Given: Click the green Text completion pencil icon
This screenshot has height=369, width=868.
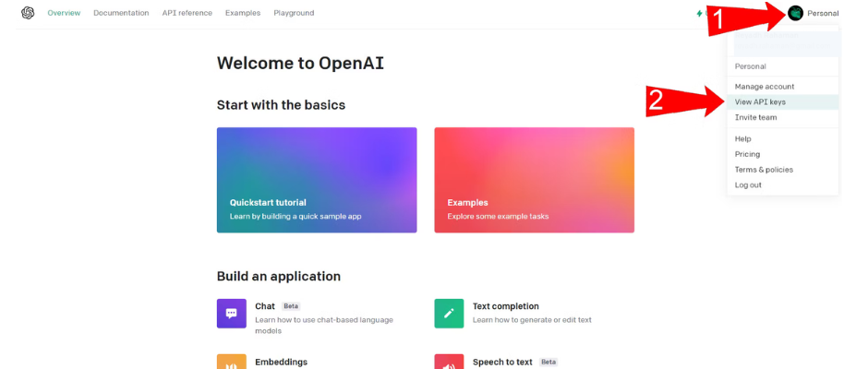Looking at the screenshot, I should (x=449, y=313).
